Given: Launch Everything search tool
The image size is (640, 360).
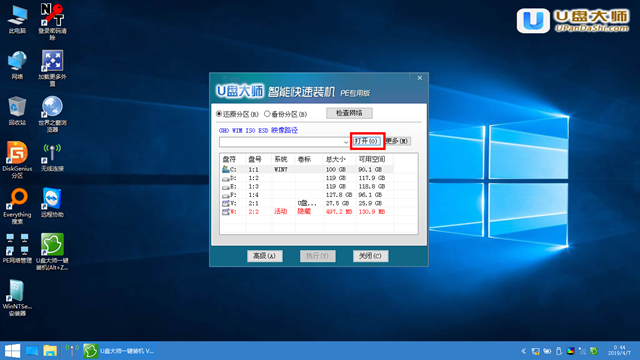Looking at the screenshot, I should [17, 206].
